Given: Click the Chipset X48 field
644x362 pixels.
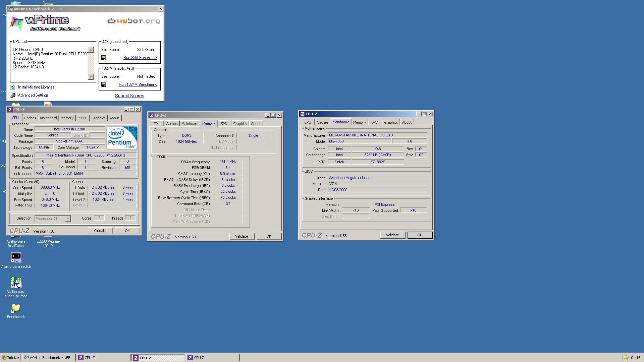Looking at the screenshot, I should coord(378,149).
